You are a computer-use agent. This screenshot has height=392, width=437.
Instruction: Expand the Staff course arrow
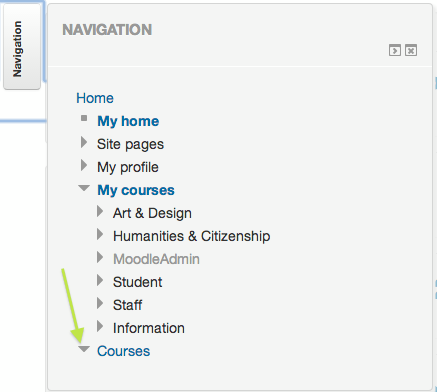click(x=100, y=303)
